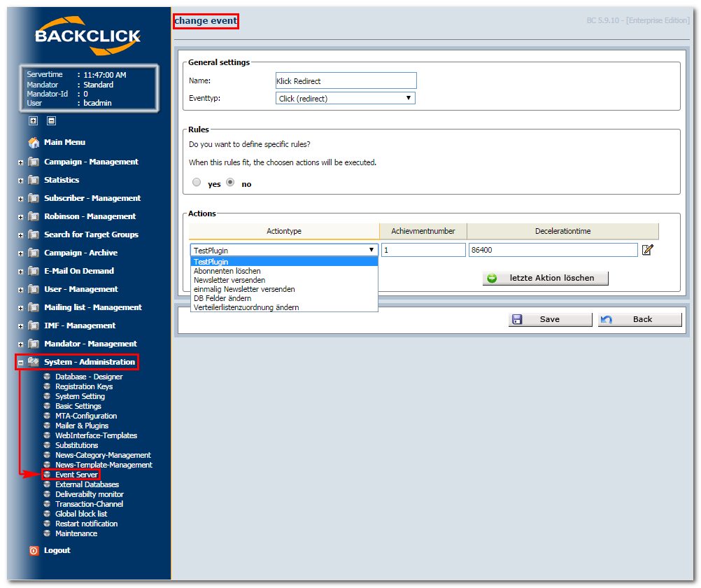
Task: Click the red Logout icon
Action: pos(34,551)
